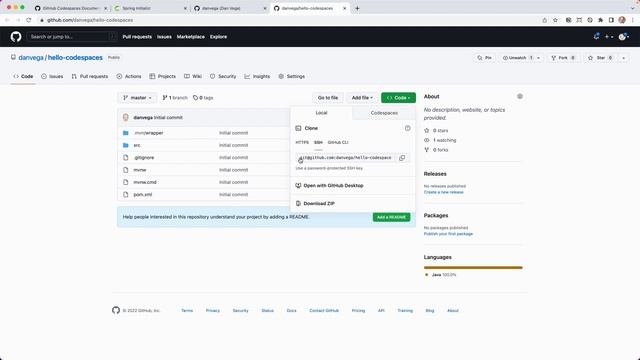This screenshot has height=360, width=640.
Task: Bookmark page using star icon in address bar
Action: pos(555,20)
